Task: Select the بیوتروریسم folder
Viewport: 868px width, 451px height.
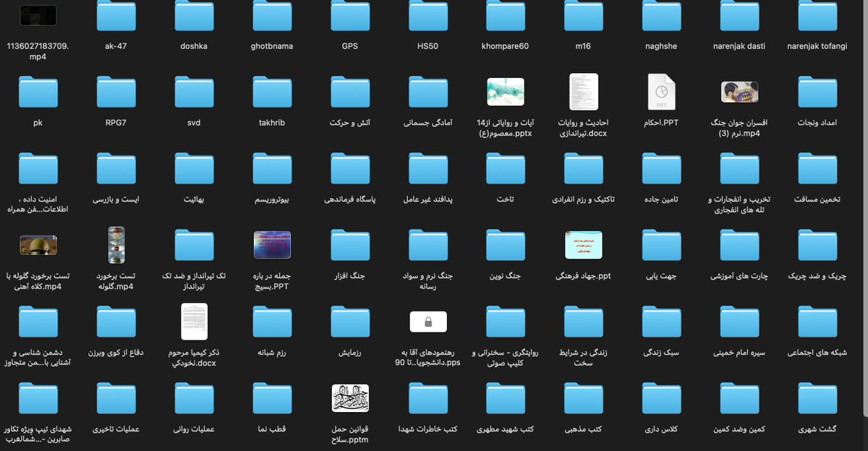Action: pyautogui.click(x=272, y=168)
